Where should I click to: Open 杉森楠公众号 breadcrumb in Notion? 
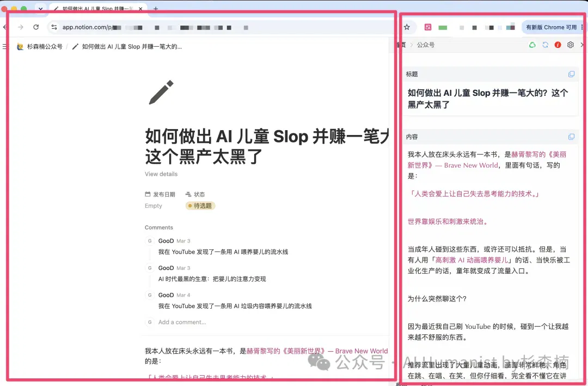coord(40,46)
